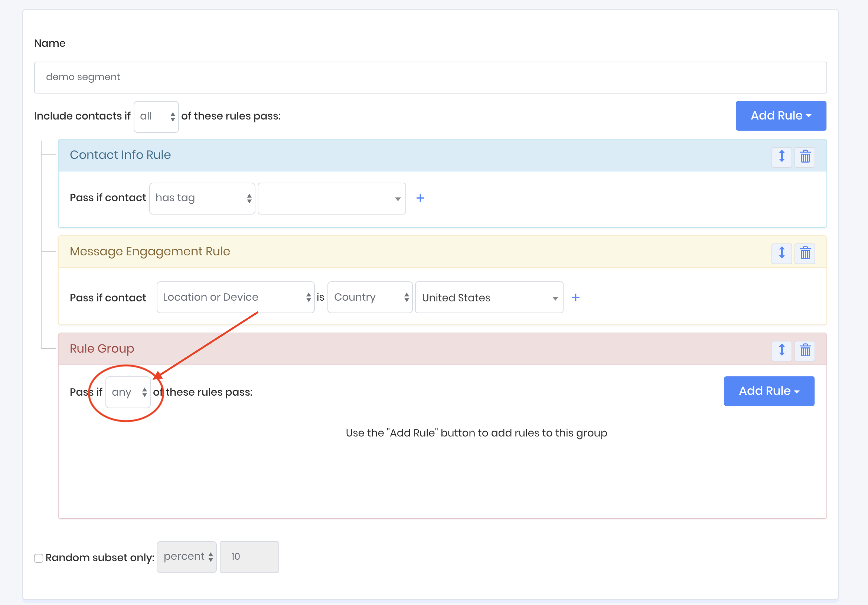Enable the Random subset only checkbox
868x605 pixels.
39,558
